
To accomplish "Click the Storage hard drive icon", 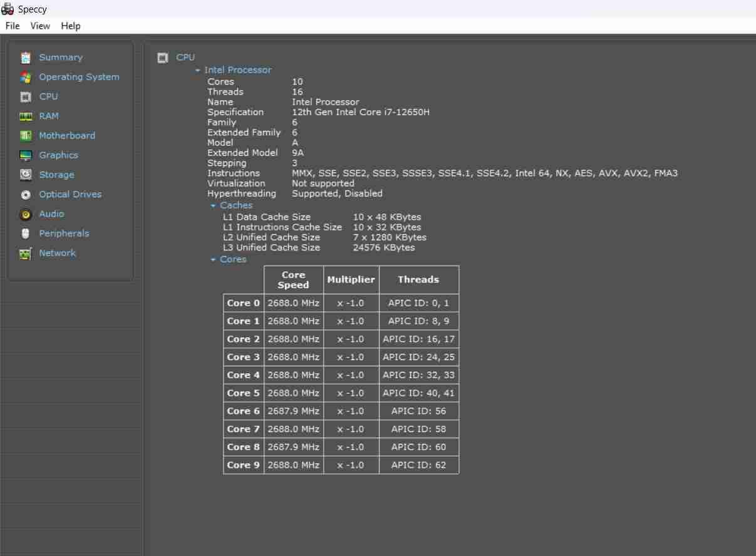I will click(x=26, y=175).
